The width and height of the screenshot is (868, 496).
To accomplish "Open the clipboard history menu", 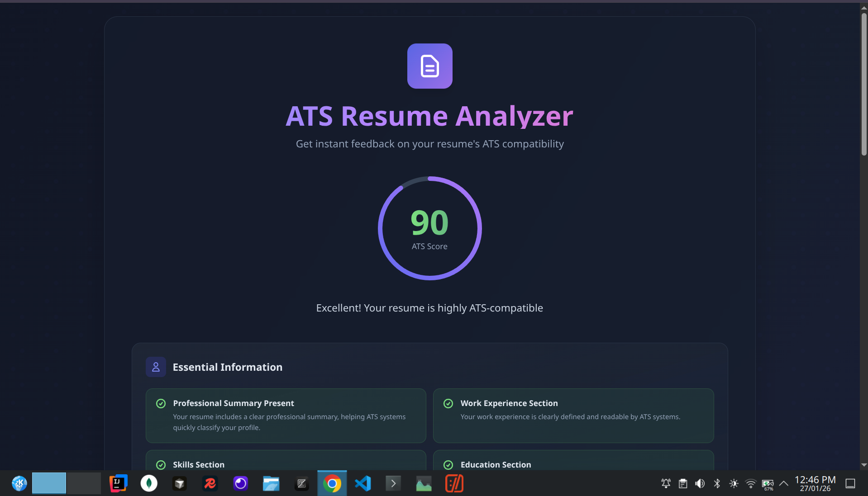I will click(683, 483).
